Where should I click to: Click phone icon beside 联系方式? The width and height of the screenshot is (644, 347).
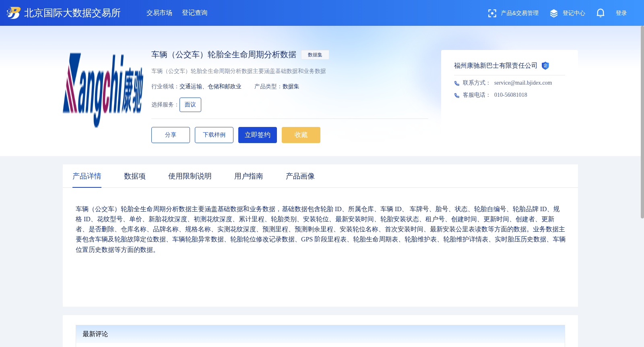click(457, 83)
